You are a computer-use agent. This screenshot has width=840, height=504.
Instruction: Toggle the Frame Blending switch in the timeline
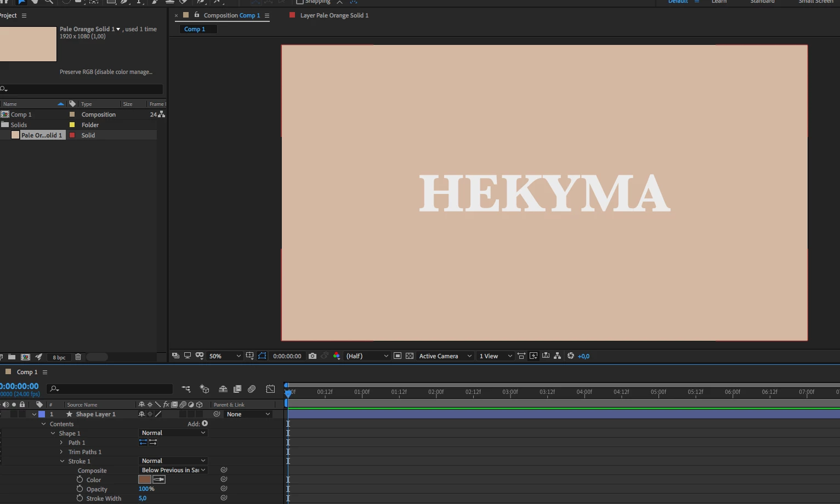(237, 389)
